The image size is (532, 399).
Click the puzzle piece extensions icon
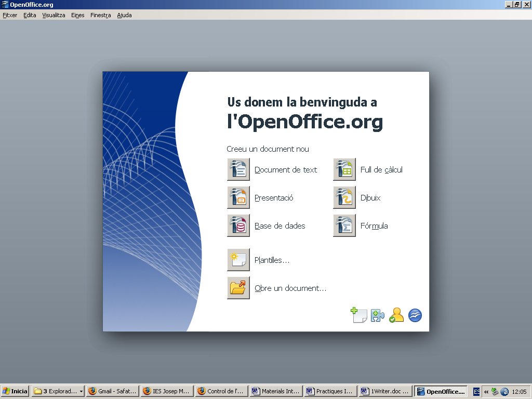pyautogui.click(x=377, y=315)
